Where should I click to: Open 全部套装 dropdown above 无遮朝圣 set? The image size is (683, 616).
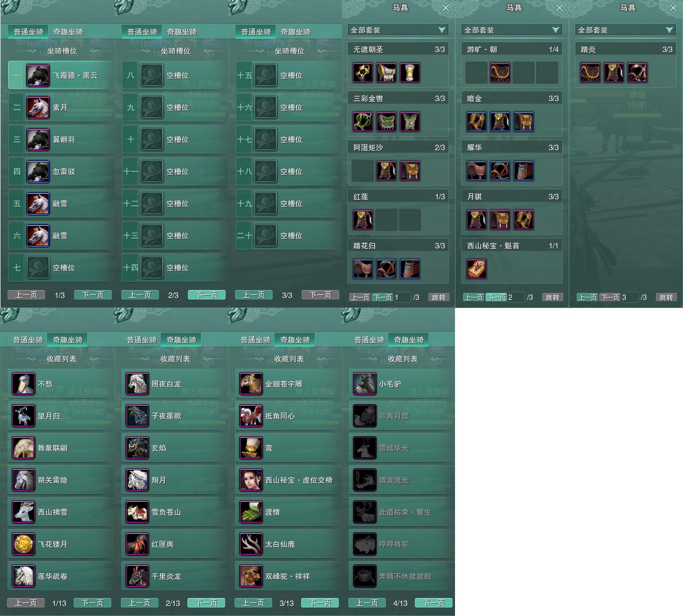(398, 30)
